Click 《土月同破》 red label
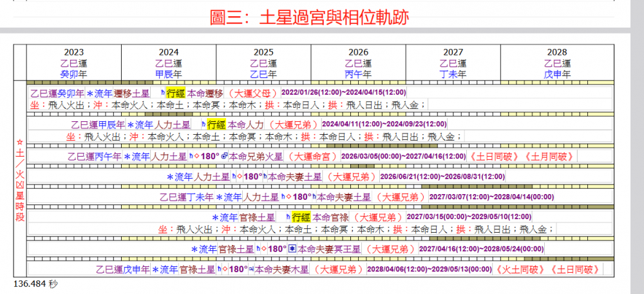 coord(549,156)
